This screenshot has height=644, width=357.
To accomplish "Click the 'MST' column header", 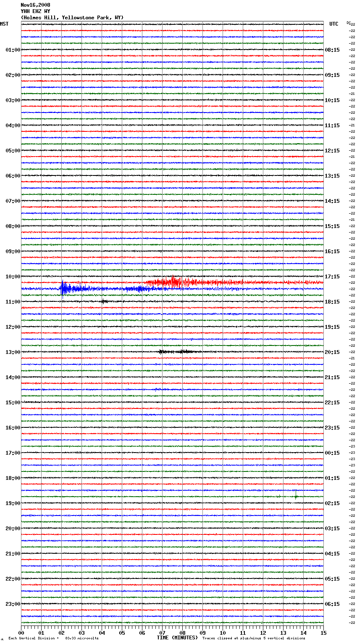I will [4, 24].
